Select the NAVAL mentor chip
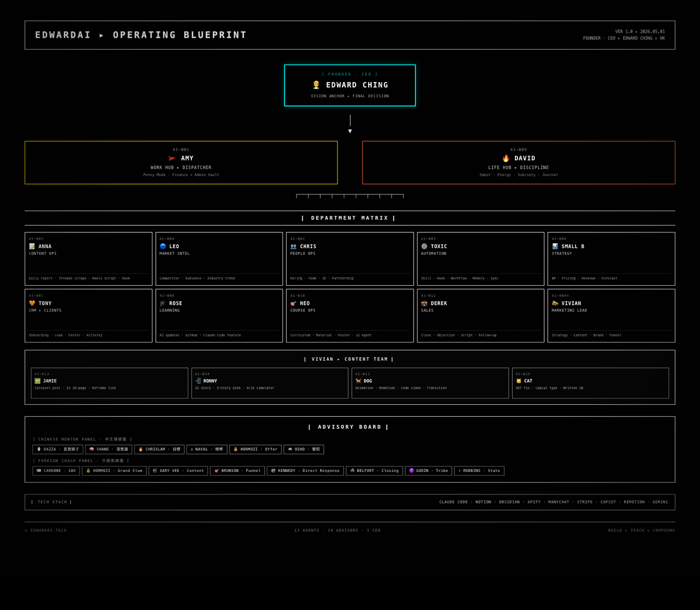This screenshot has height=610, width=700. coord(206,449)
